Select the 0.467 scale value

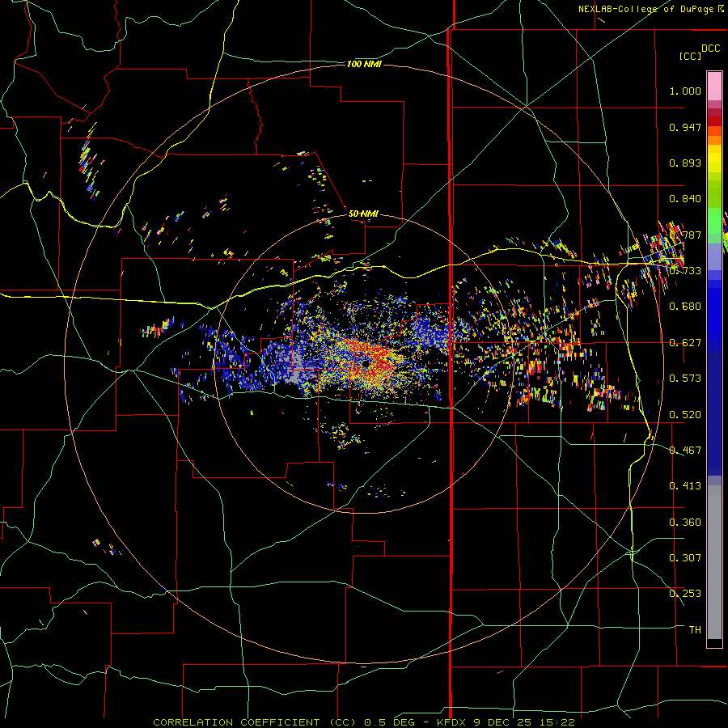click(685, 451)
